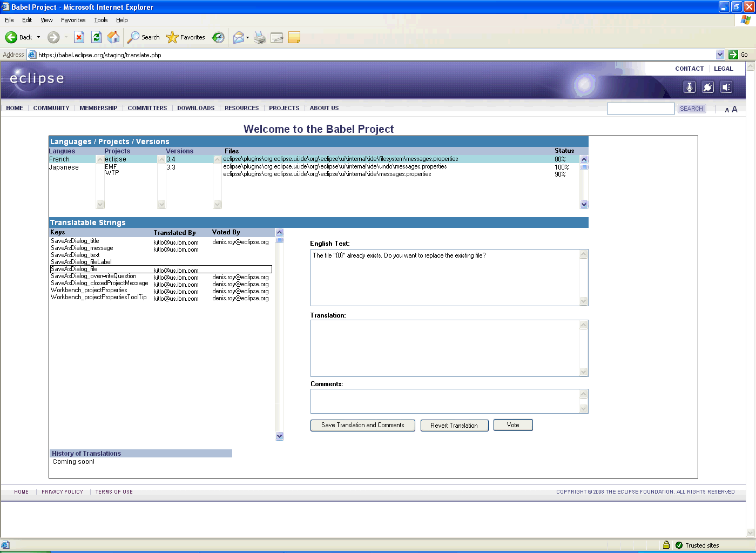Click Save Translation and Comments button
The width and height of the screenshot is (756, 553).
(x=362, y=426)
